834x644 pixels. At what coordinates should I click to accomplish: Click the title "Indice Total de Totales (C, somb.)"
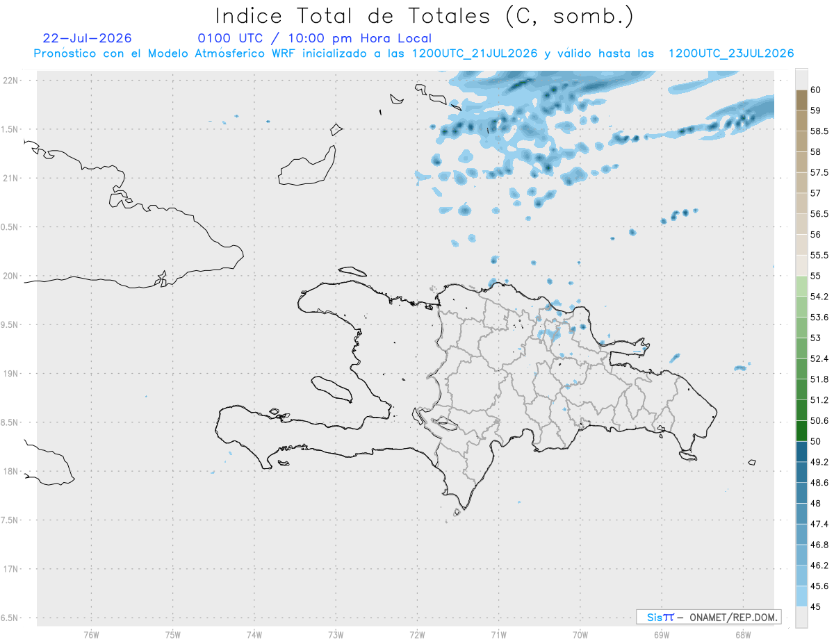tap(425, 16)
